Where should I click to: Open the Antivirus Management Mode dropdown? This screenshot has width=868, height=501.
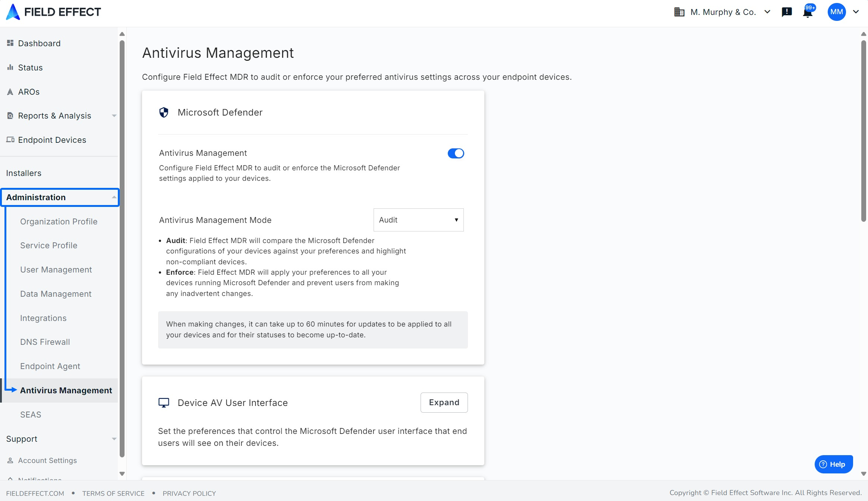(418, 220)
